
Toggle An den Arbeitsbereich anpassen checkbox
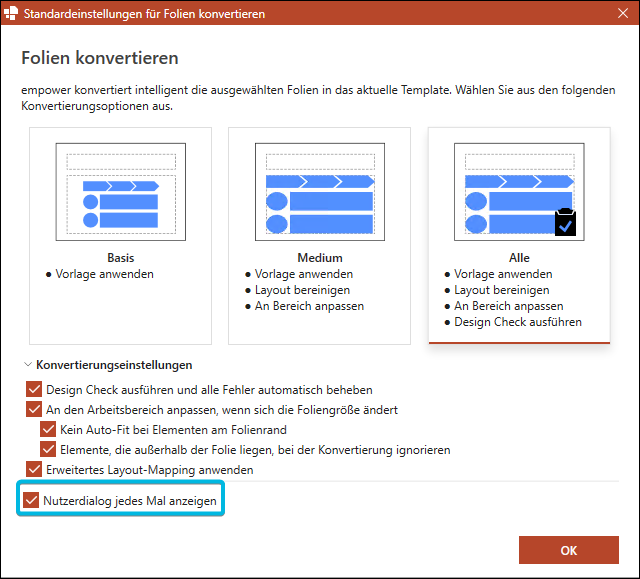point(34,409)
